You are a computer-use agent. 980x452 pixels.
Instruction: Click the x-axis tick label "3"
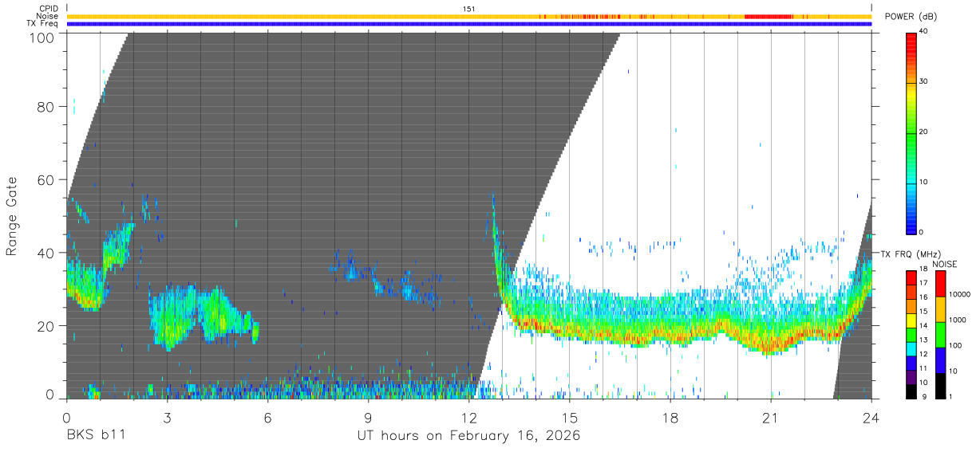pyautogui.click(x=167, y=418)
